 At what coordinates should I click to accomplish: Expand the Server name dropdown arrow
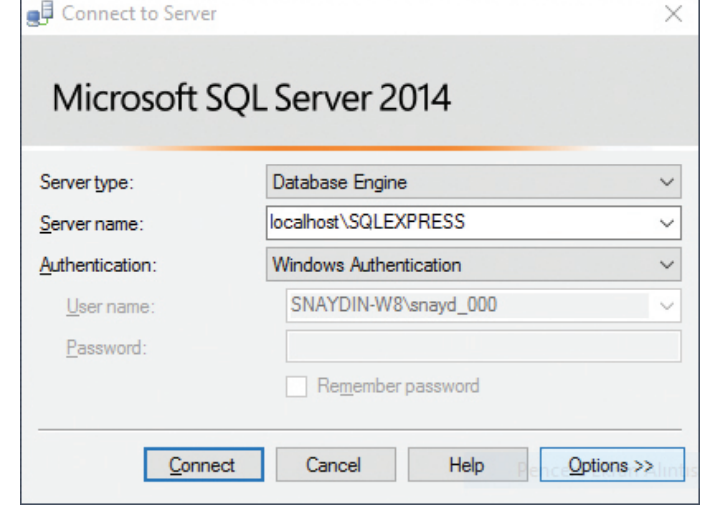(667, 223)
